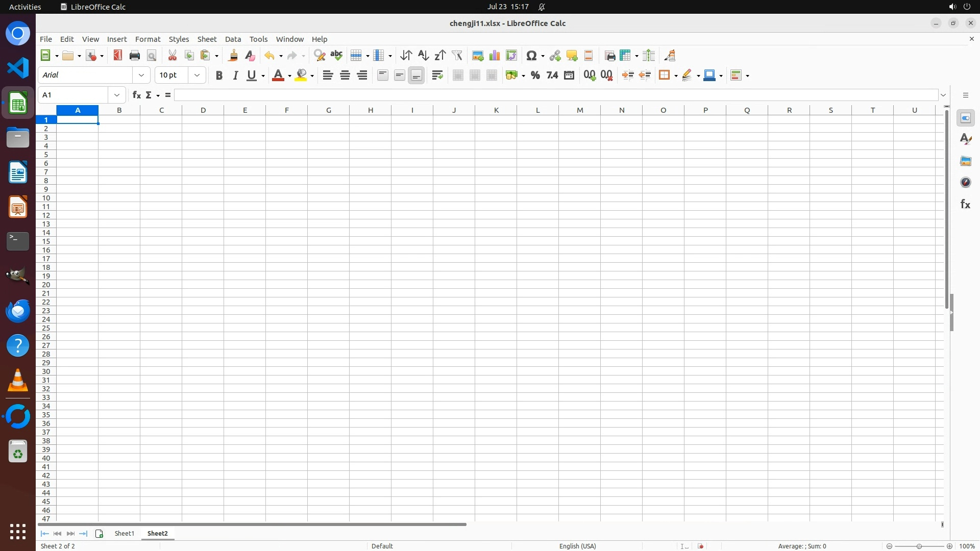Click the AutoFilter funnel icon
Viewport: 980px width, 551px height.
[457, 56]
